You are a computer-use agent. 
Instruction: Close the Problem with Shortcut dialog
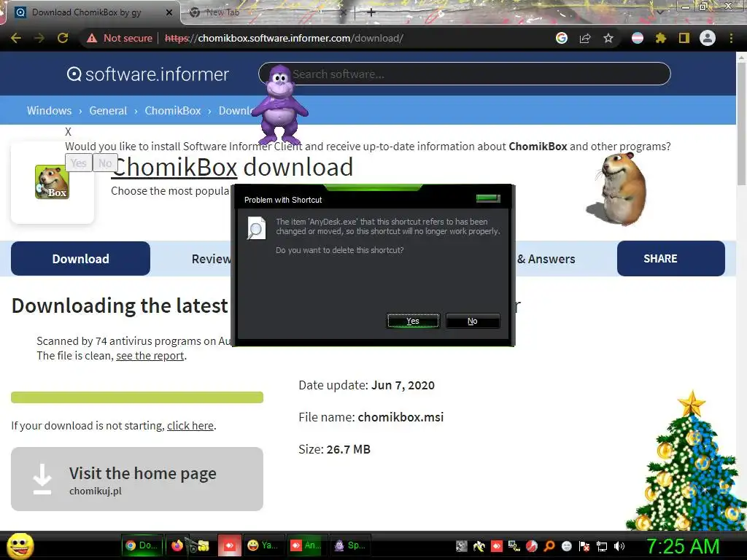pyautogui.click(x=488, y=198)
